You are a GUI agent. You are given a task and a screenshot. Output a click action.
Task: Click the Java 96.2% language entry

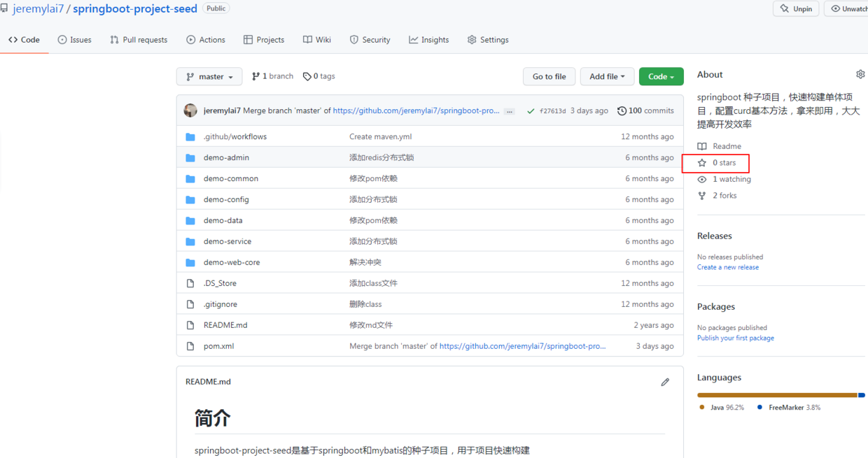coord(722,407)
